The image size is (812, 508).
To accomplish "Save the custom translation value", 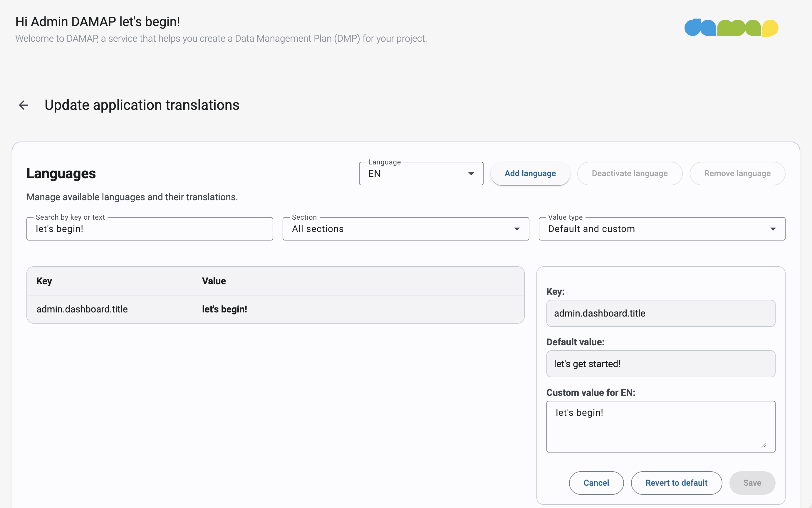I will click(752, 483).
